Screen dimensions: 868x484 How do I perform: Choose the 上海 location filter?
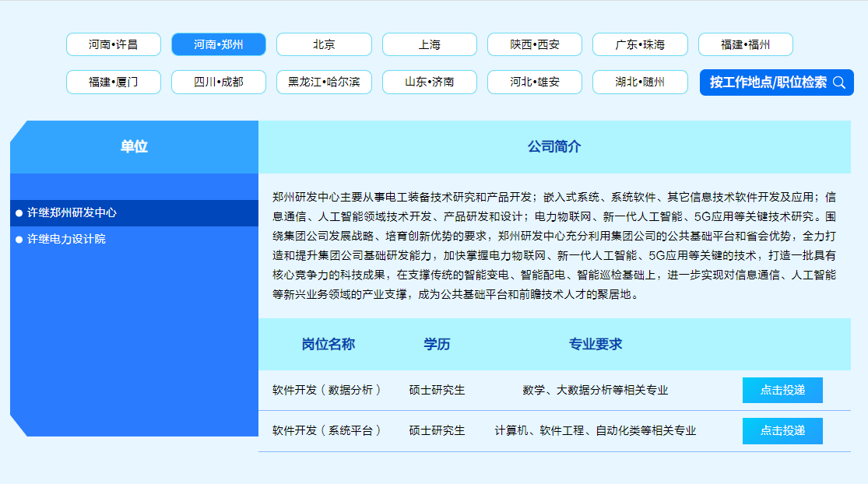430,44
